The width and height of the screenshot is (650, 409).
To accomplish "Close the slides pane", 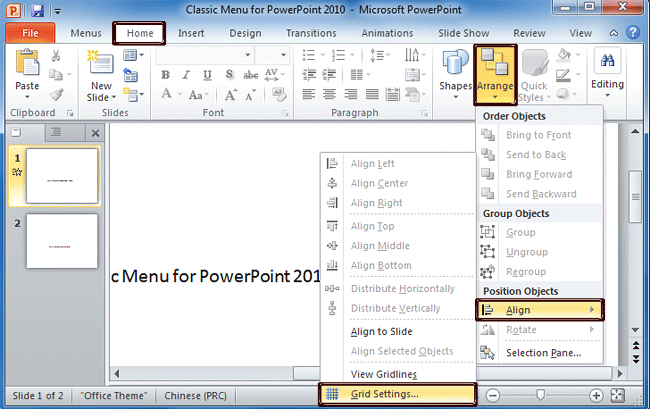I will [x=95, y=133].
